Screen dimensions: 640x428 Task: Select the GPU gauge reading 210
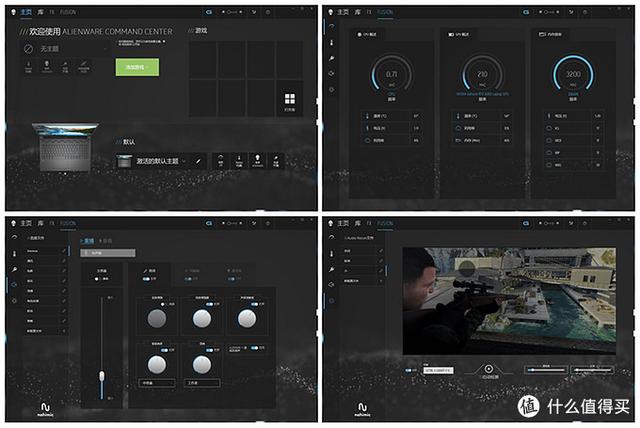(482, 75)
